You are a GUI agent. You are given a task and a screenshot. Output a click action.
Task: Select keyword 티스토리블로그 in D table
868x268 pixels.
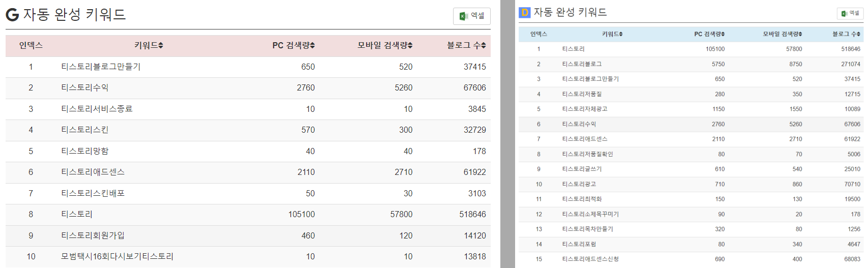[x=582, y=64]
